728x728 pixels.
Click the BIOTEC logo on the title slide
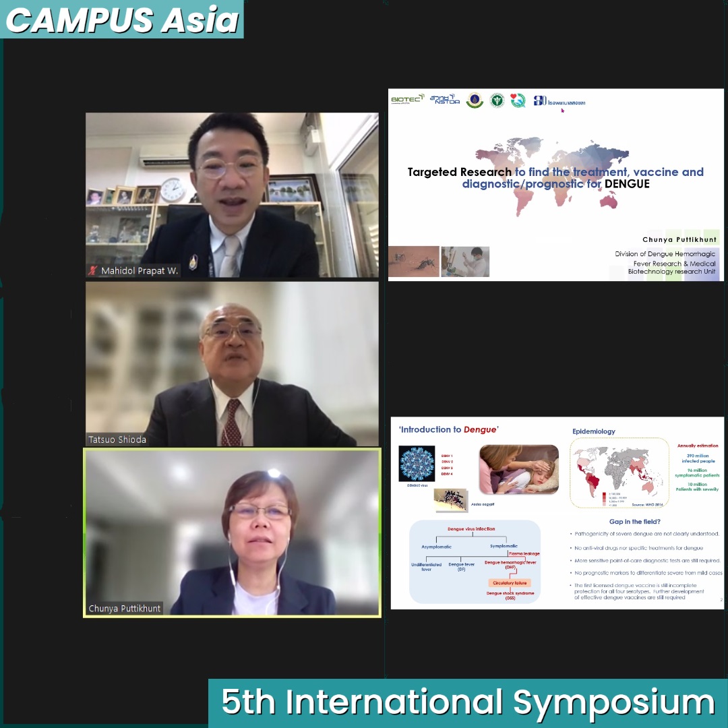tap(407, 100)
